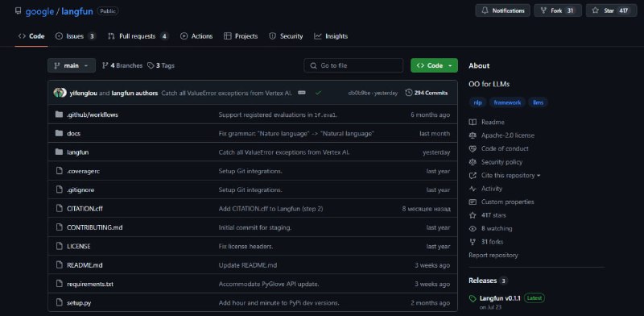The width and height of the screenshot is (644, 316).
Task: Select the nlp topic tag
Action: (x=477, y=102)
